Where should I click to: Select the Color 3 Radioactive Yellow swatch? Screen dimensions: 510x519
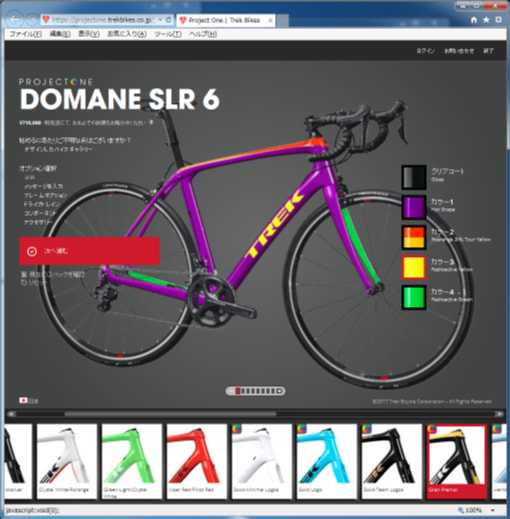[x=414, y=267]
